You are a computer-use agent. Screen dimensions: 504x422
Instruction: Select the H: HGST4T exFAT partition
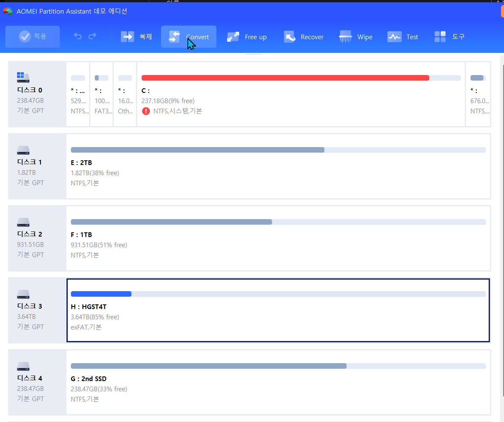pyautogui.click(x=278, y=310)
